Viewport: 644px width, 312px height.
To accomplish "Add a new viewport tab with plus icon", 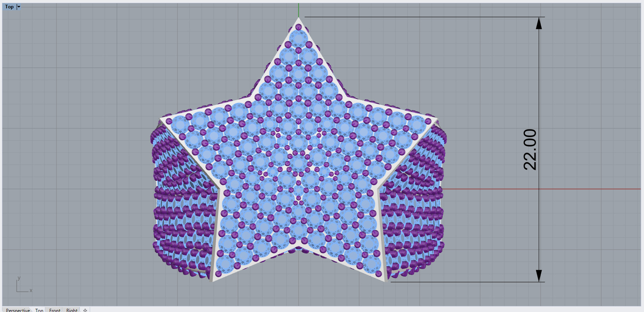I will click(85, 310).
